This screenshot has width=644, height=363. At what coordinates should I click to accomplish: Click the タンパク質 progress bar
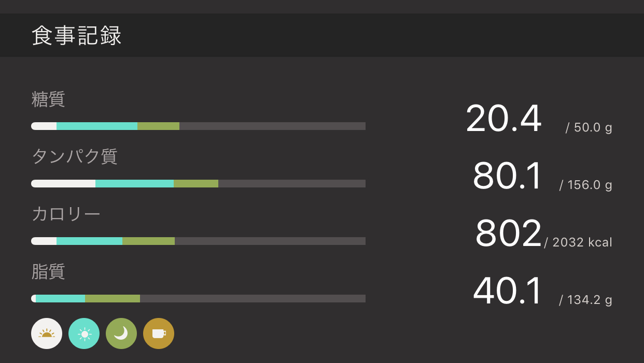pos(198,184)
